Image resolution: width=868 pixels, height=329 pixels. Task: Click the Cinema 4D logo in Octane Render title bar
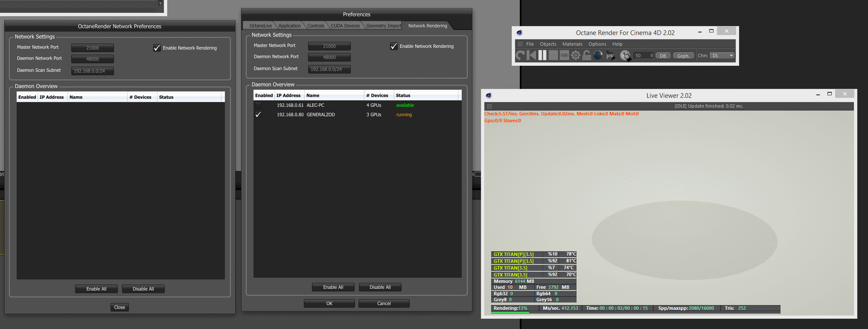(519, 32)
